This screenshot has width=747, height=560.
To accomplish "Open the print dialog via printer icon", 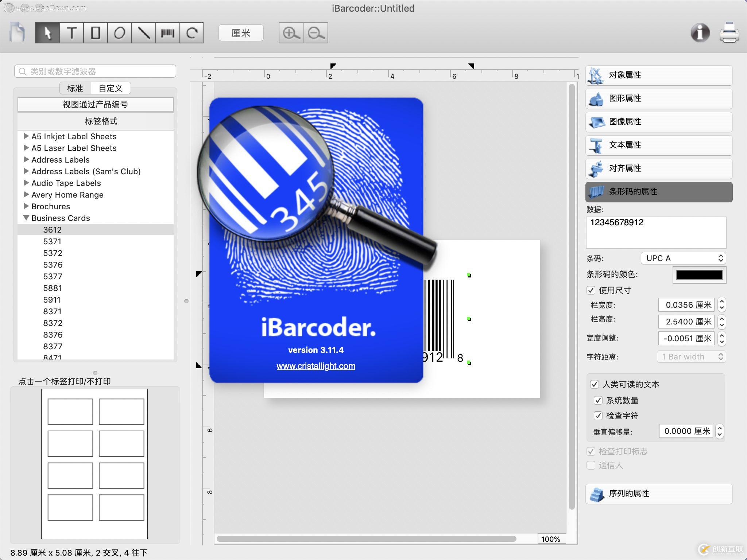I will (x=729, y=32).
